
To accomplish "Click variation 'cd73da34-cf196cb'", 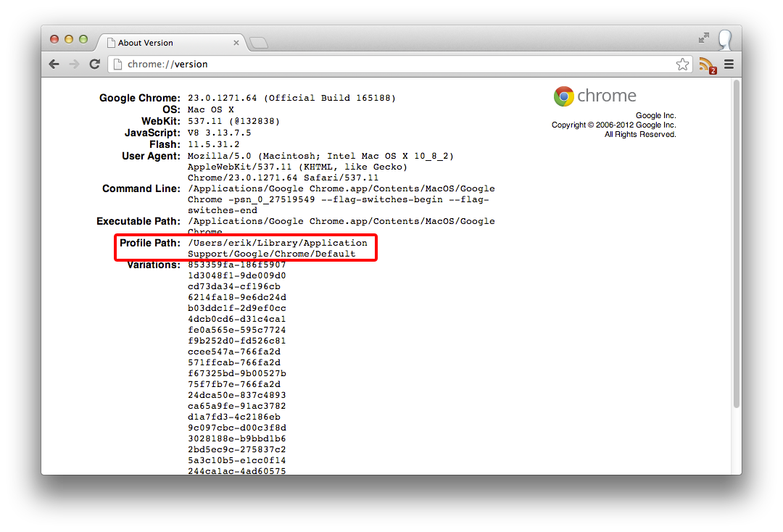I will click(234, 286).
